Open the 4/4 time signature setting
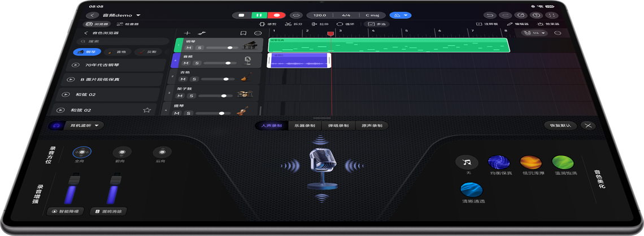Viewport: 644px width, 236px height. [346, 15]
